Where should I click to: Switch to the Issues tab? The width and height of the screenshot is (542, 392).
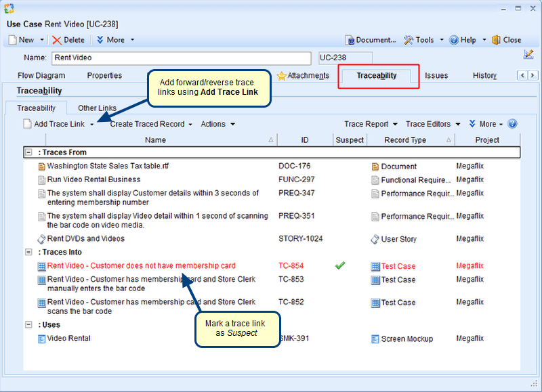tap(436, 75)
